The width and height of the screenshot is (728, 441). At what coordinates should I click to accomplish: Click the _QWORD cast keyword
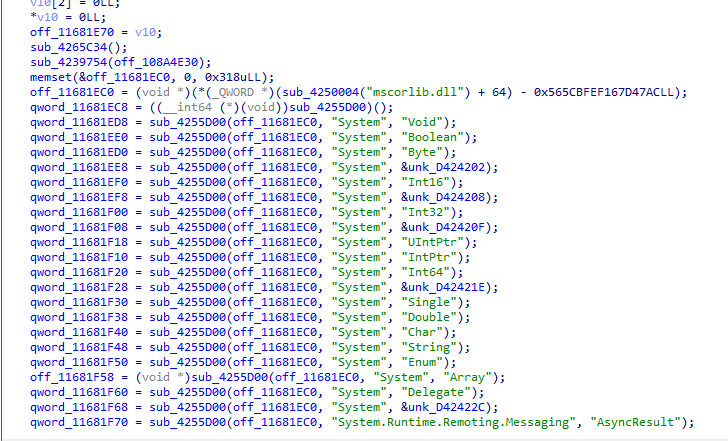233,92
